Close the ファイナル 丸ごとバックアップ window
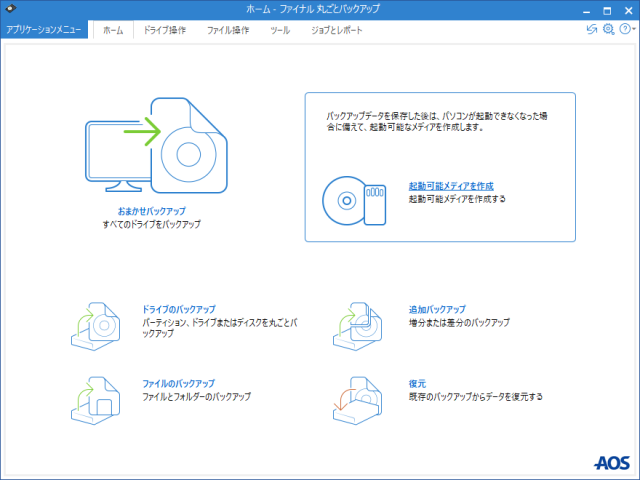Viewport: 640px width, 480px height. 629,11
